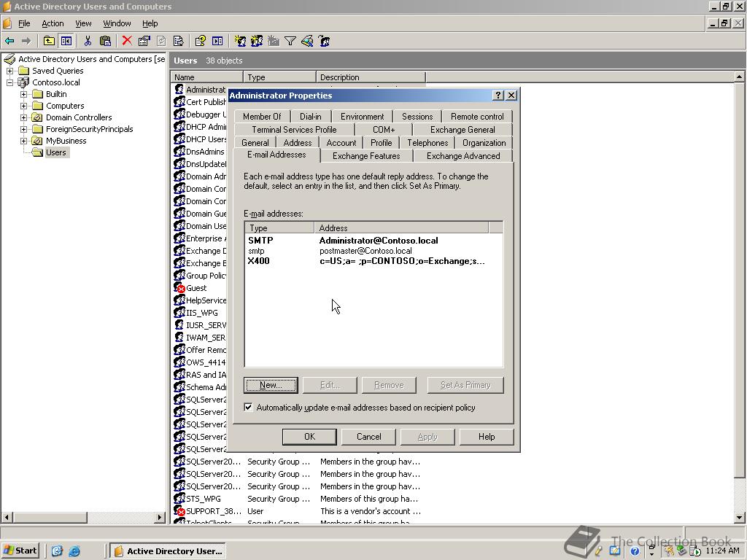Click the Internet Explorer quick launch icon

74,551
